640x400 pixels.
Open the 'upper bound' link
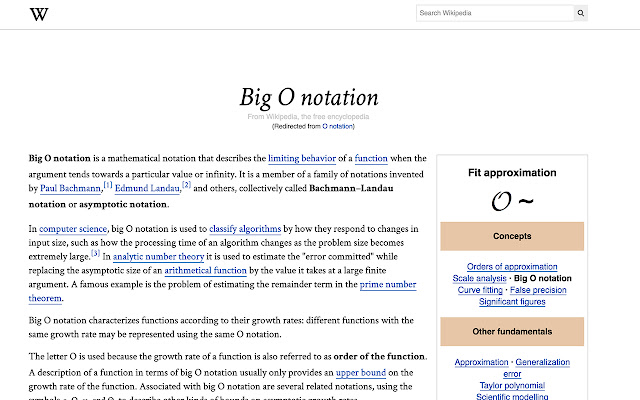click(361, 373)
